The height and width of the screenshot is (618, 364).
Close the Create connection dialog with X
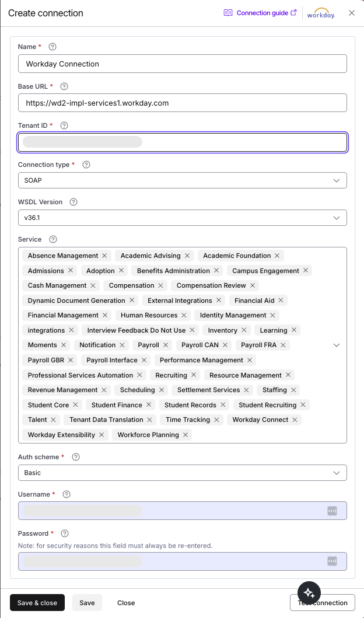[x=352, y=13]
